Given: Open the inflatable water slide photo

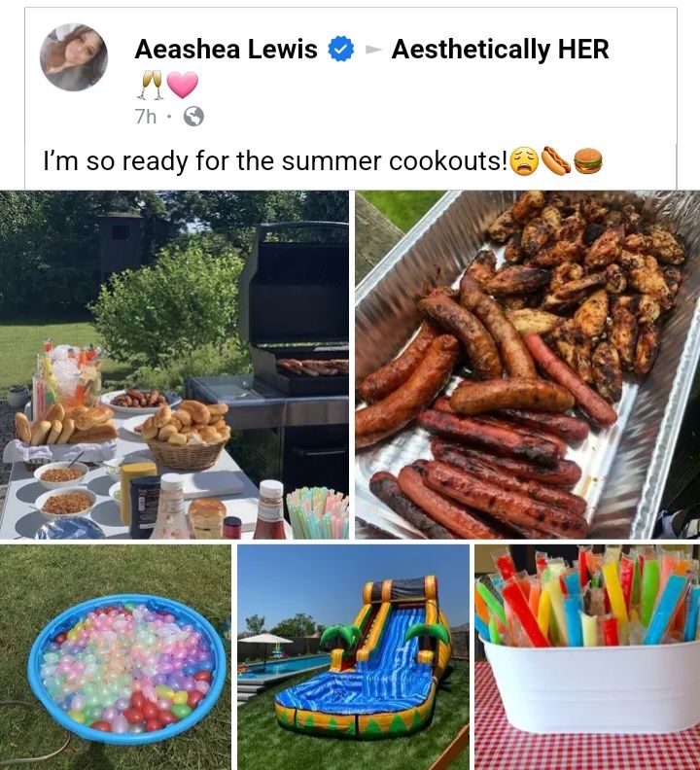Looking at the screenshot, I should [x=353, y=657].
